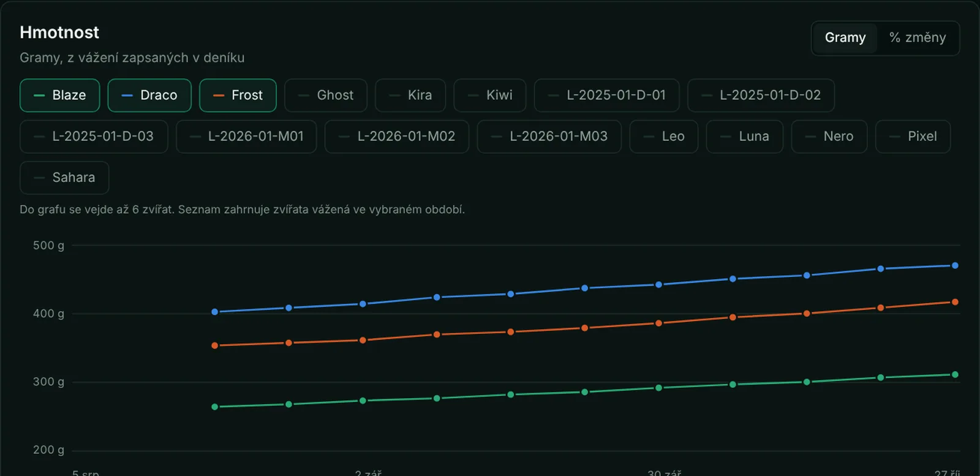
Task: Enable the L-2026-01-M02 series chip
Action: [397, 137]
